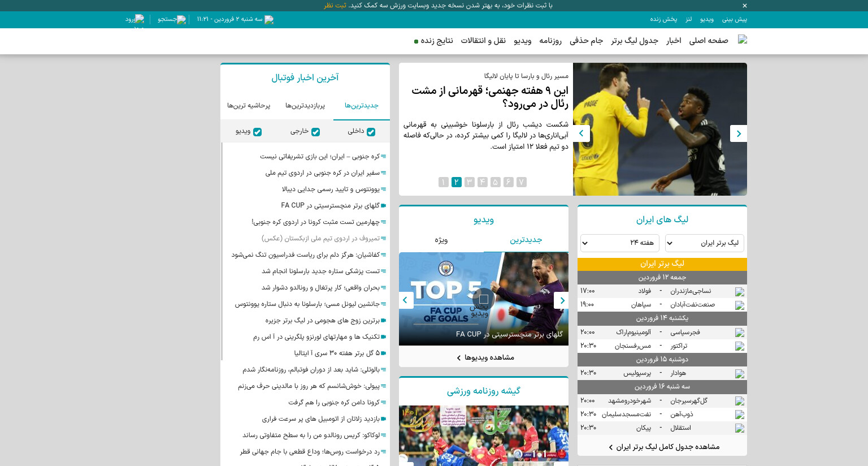
Task: Open پخش زنده live broadcast link
Action: click(663, 19)
